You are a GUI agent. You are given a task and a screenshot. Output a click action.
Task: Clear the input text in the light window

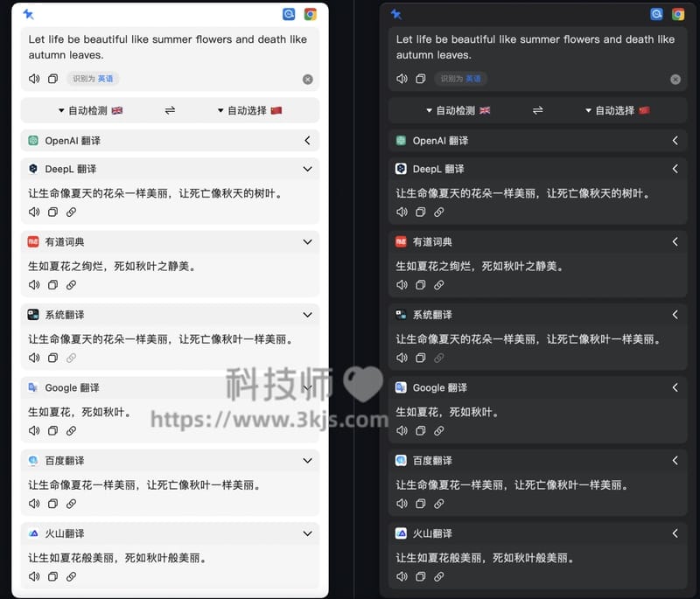[x=308, y=80]
